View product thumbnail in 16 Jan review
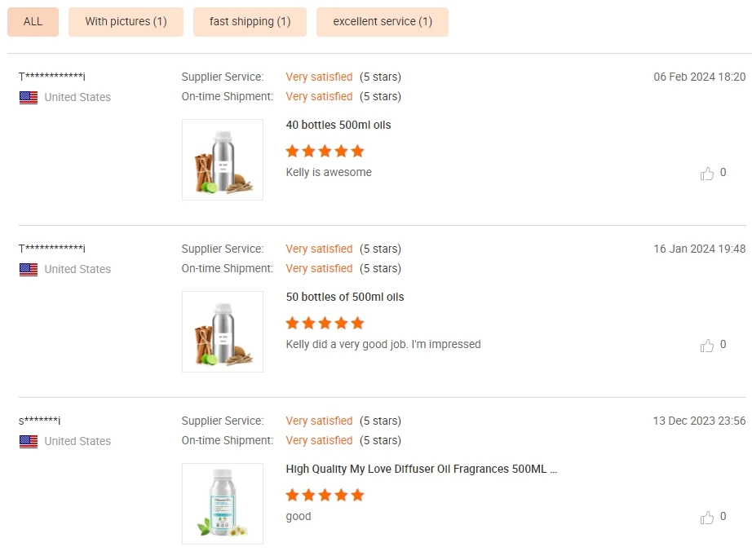 click(x=223, y=332)
